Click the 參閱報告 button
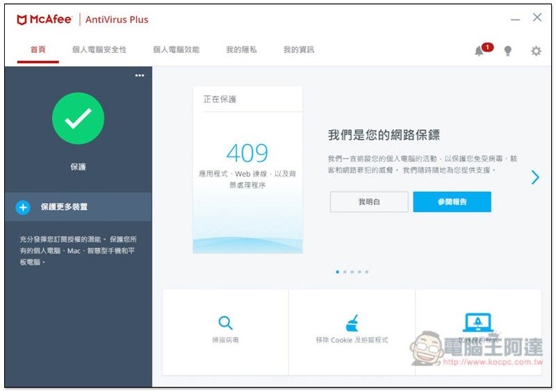 click(x=452, y=202)
